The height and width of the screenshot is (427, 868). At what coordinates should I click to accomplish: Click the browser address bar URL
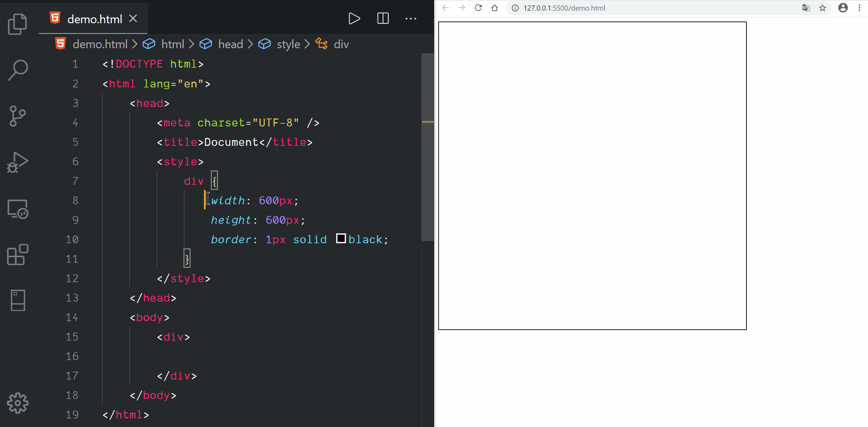point(564,8)
